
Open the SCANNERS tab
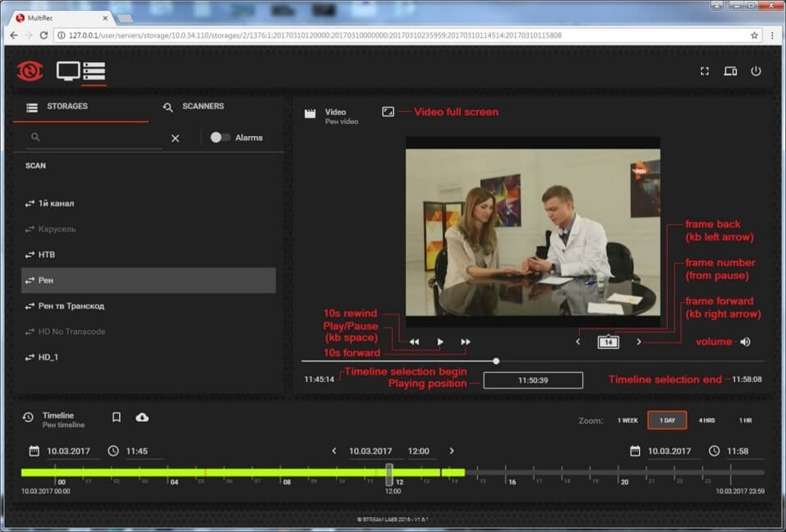pos(193,107)
